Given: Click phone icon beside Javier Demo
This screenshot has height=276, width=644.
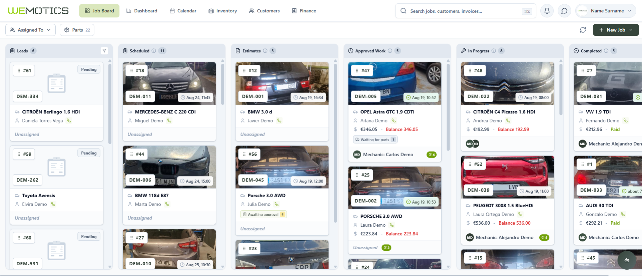Looking at the screenshot, I should pyautogui.click(x=279, y=120).
